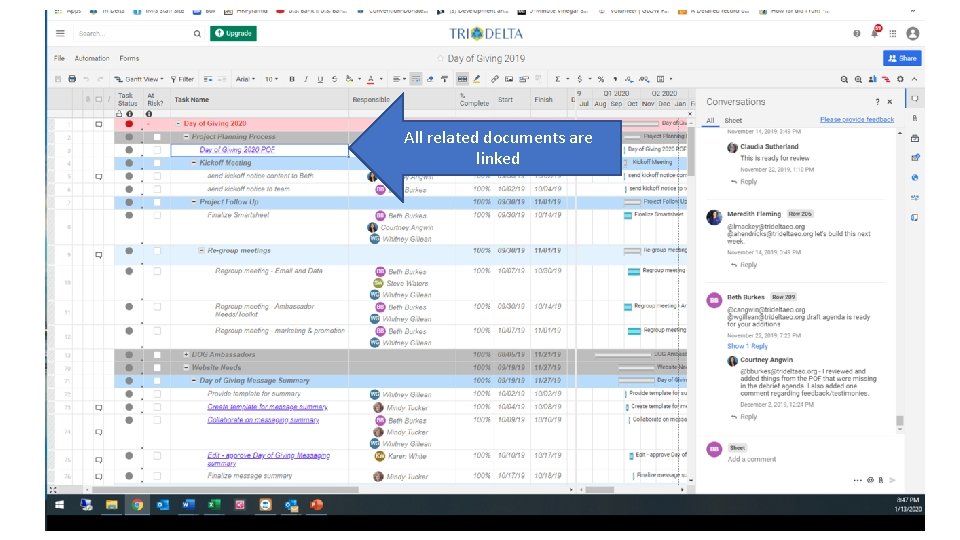Click the insert hyperlink icon
This screenshot has height=540, width=960.
coord(495,79)
